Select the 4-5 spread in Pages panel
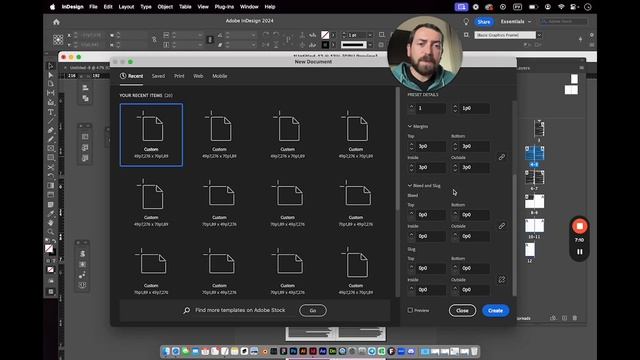The image size is (640, 360). click(534, 154)
